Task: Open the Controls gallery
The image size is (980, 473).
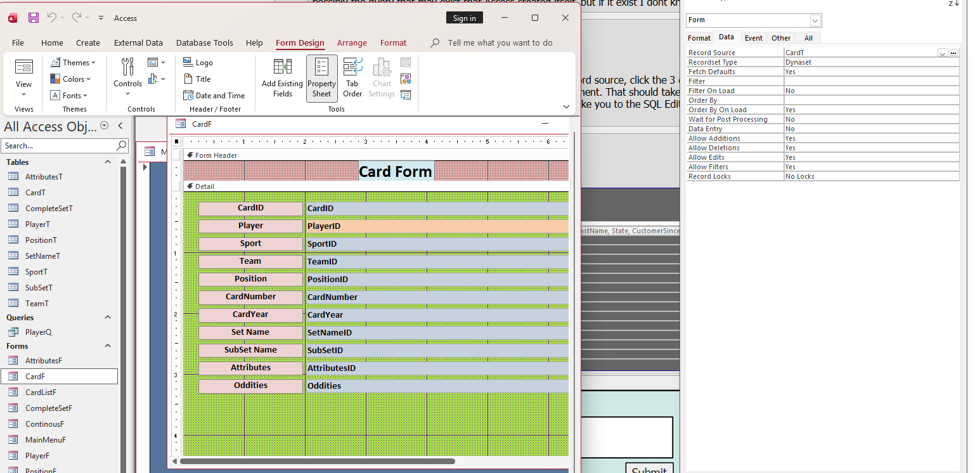Action: point(127,75)
